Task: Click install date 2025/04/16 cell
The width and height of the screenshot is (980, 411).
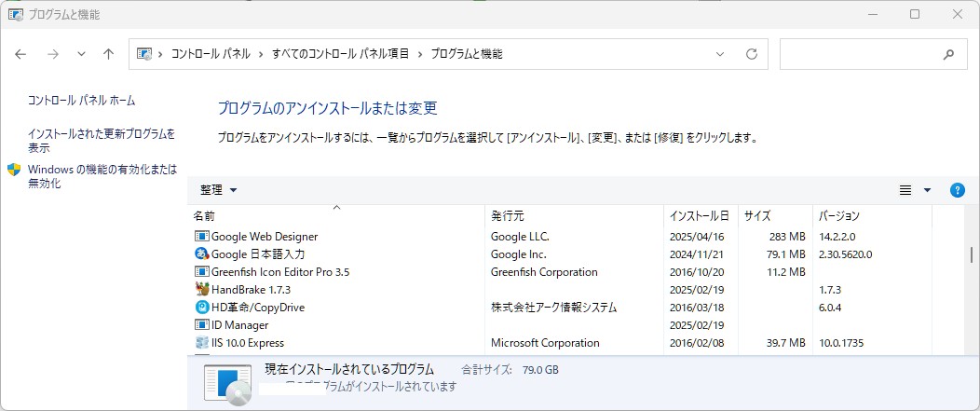Action: [696, 237]
